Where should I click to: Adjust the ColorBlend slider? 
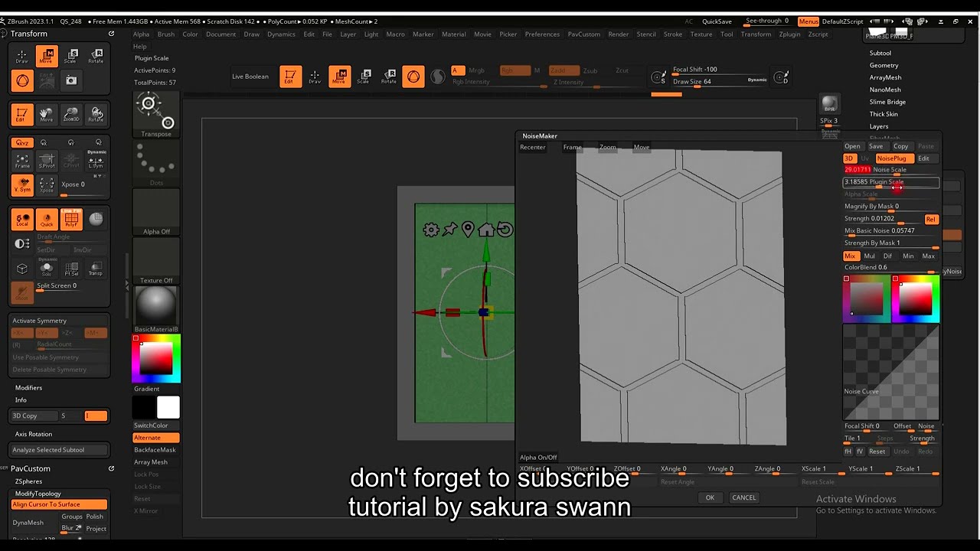[x=890, y=268]
